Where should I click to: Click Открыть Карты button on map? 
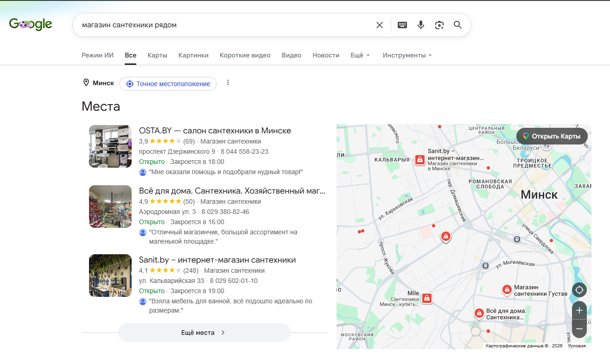point(552,136)
